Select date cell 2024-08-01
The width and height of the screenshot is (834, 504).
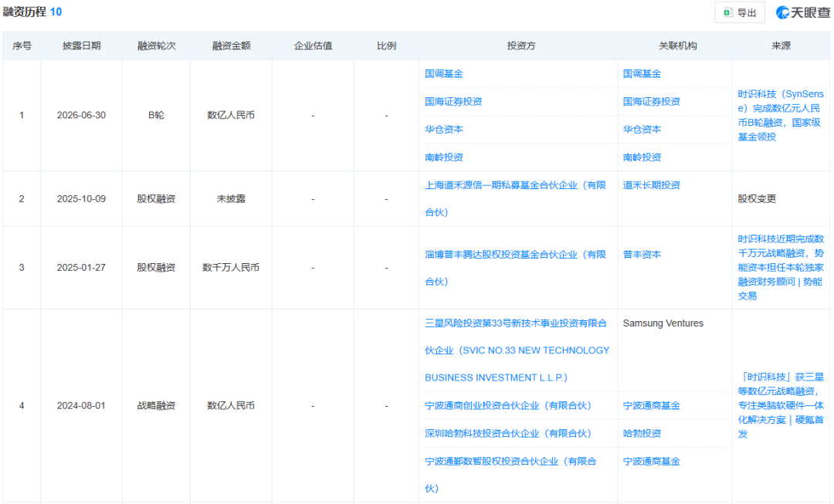81,406
